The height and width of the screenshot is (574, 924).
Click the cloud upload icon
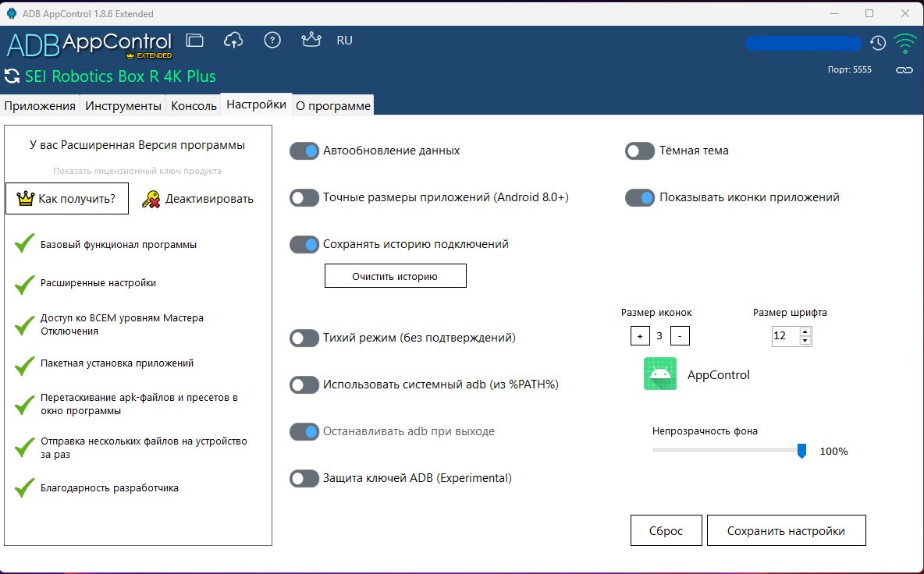tap(233, 40)
